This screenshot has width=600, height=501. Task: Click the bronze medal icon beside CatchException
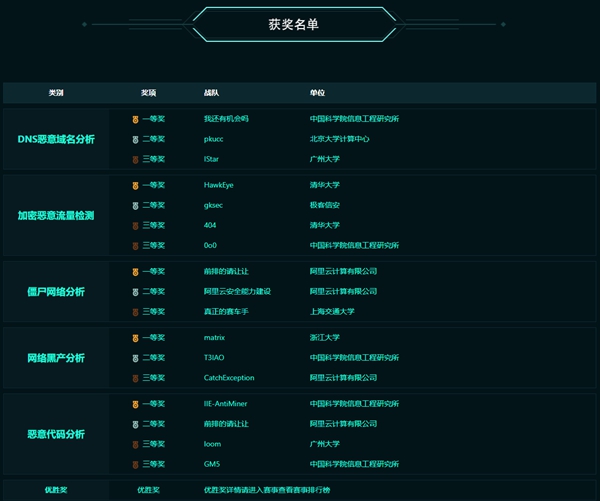pyautogui.click(x=136, y=378)
